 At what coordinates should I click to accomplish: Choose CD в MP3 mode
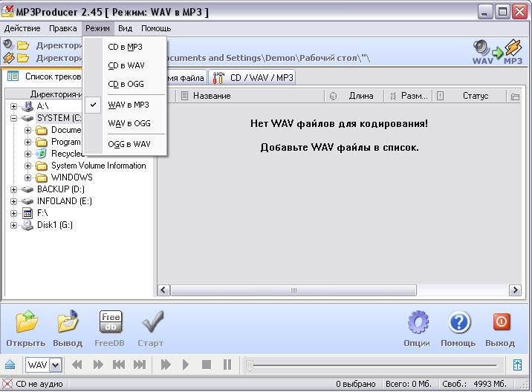click(x=125, y=47)
